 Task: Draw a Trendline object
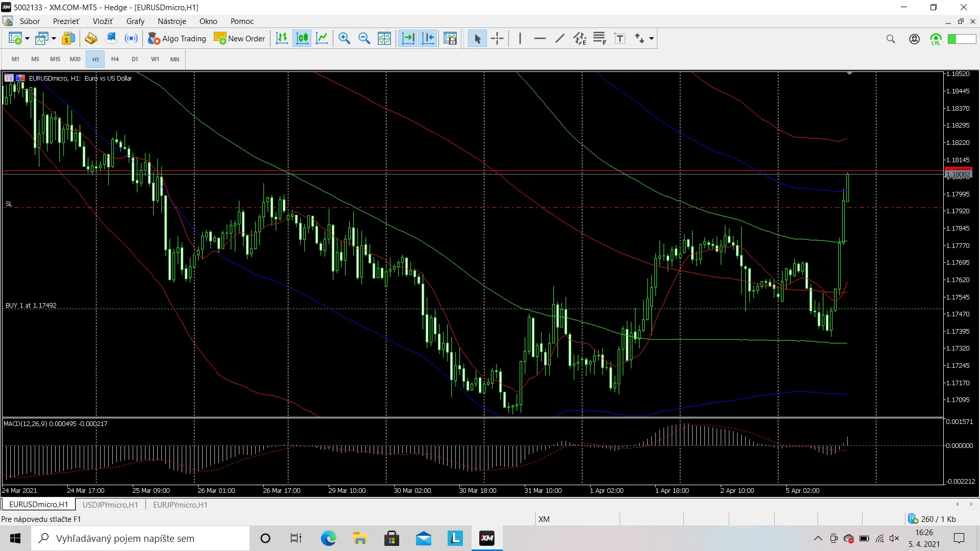tap(560, 38)
